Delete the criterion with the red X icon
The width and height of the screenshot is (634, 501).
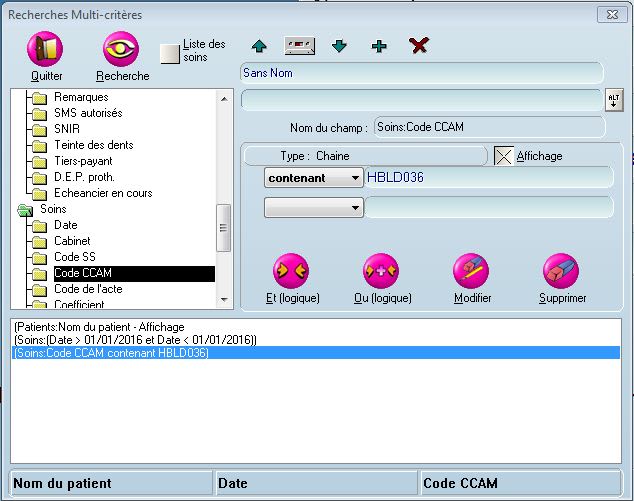419,46
